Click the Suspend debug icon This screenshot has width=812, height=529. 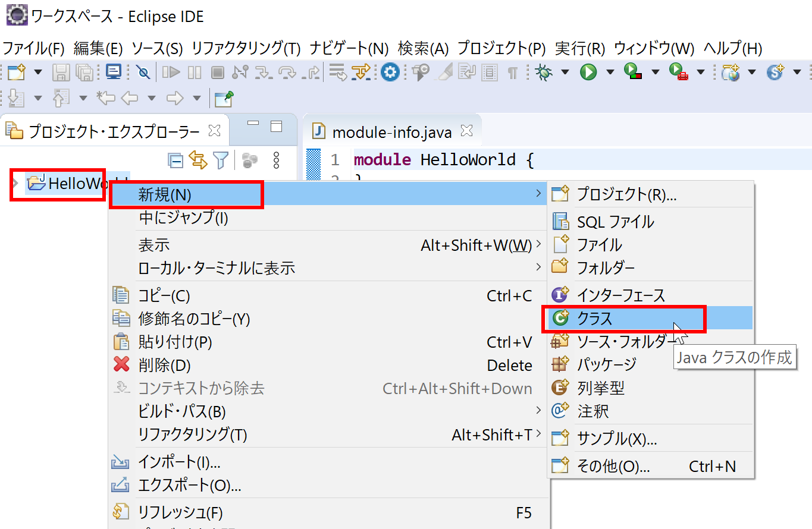195,73
